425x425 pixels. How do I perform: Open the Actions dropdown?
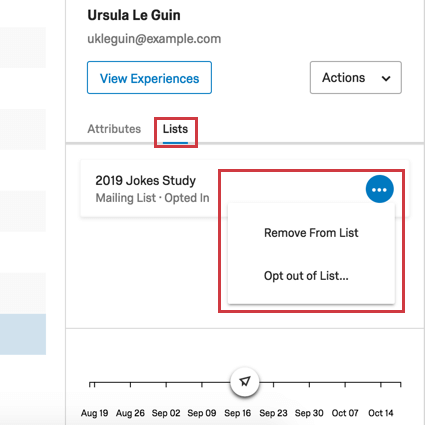coord(356,77)
